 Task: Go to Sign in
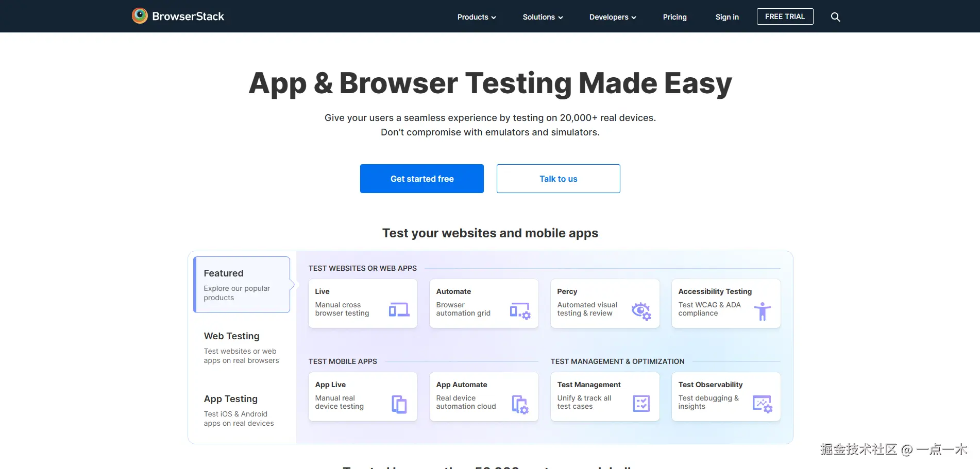[x=727, y=17]
